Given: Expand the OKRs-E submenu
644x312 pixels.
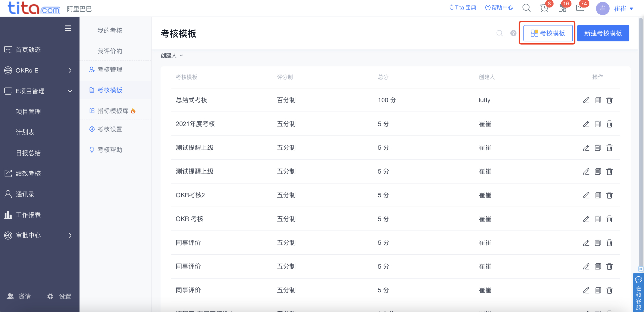Looking at the screenshot, I should 70,71.
